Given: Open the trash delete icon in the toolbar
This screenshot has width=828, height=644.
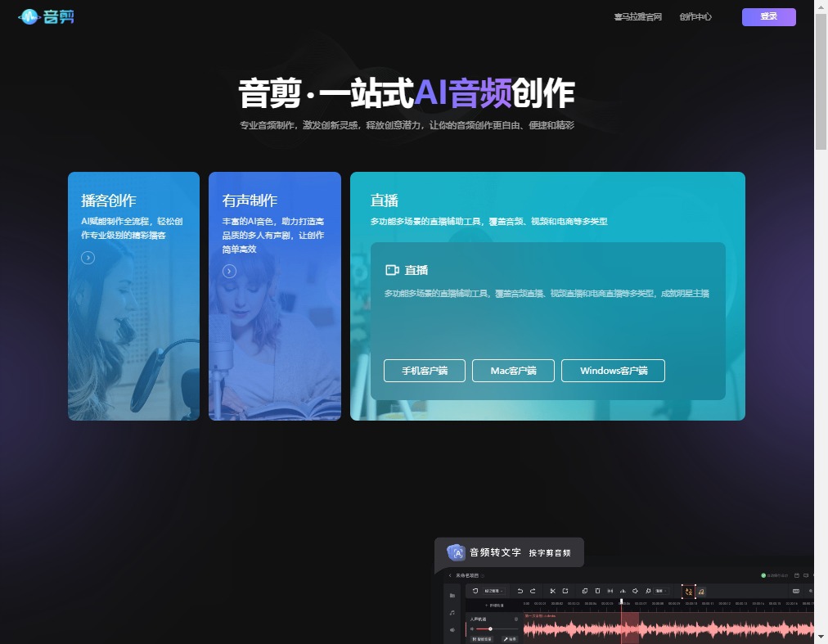Looking at the screenshot, I should pyautogui.click(x=597, y=591).
